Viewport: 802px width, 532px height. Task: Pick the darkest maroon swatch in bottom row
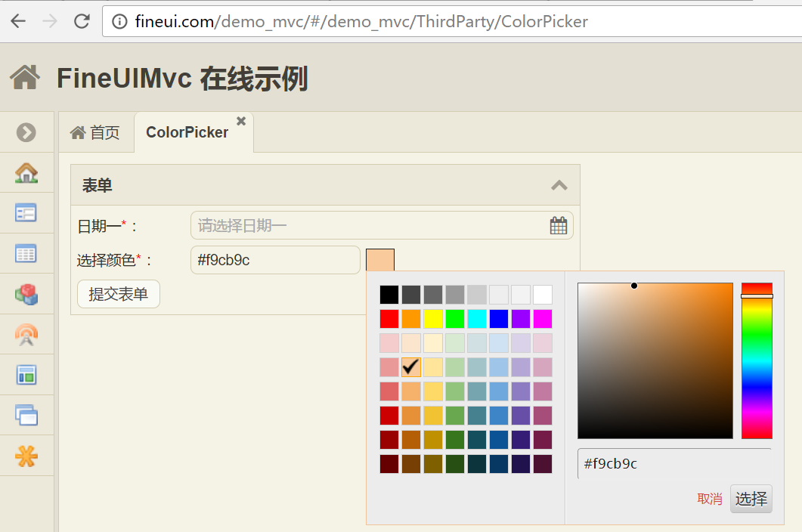pos(389,464)
